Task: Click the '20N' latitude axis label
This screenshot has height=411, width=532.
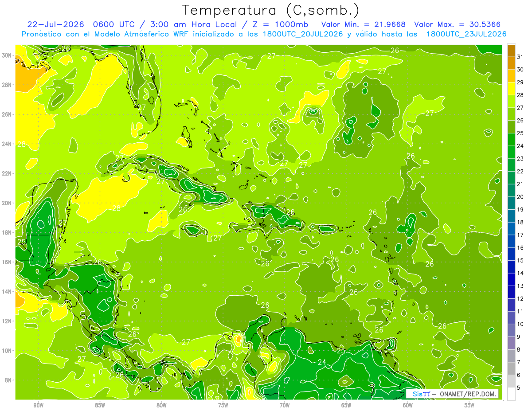Action: click(7, 203)
